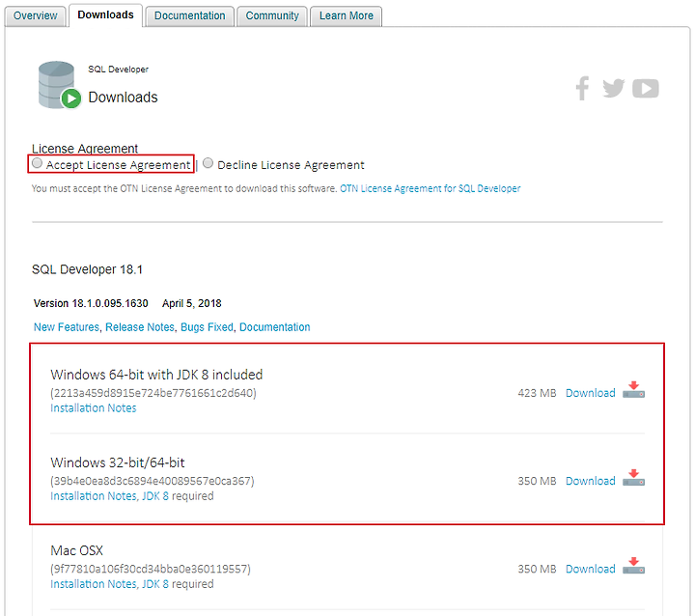Viewport: 695px width, 616px height.
Task: Open the Documentation tab
Action: (190, 16)
